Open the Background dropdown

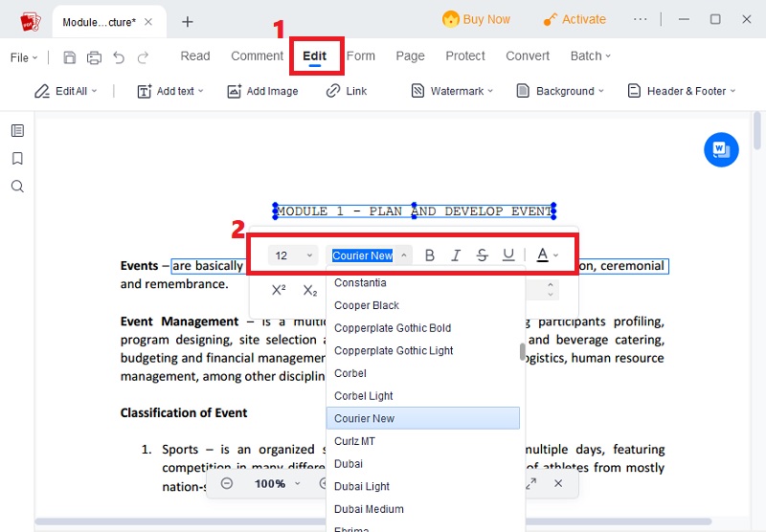[560, 91]
